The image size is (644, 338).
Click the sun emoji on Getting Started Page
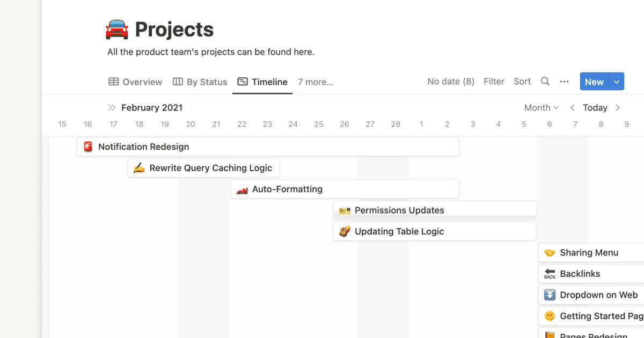[x=549, y=316]
